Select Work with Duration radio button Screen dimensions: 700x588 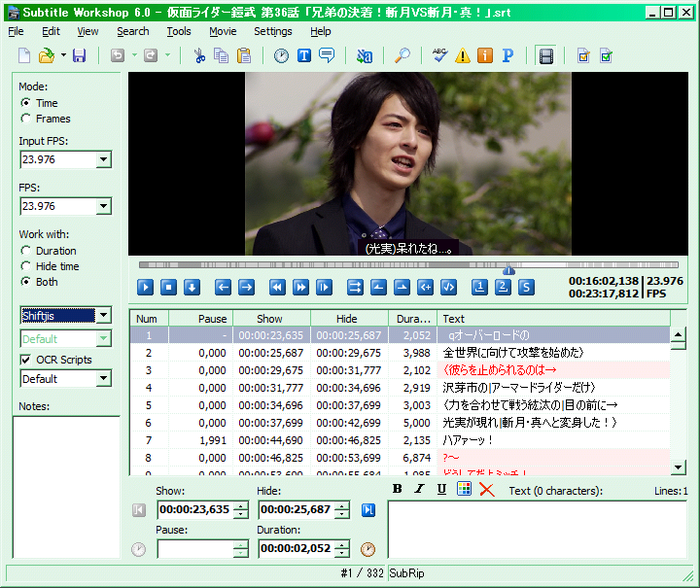pyautogui.click(x=26, y=251)
